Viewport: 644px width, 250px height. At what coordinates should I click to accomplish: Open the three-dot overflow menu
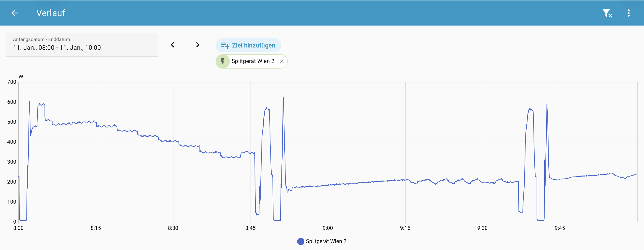click(629, 13)
